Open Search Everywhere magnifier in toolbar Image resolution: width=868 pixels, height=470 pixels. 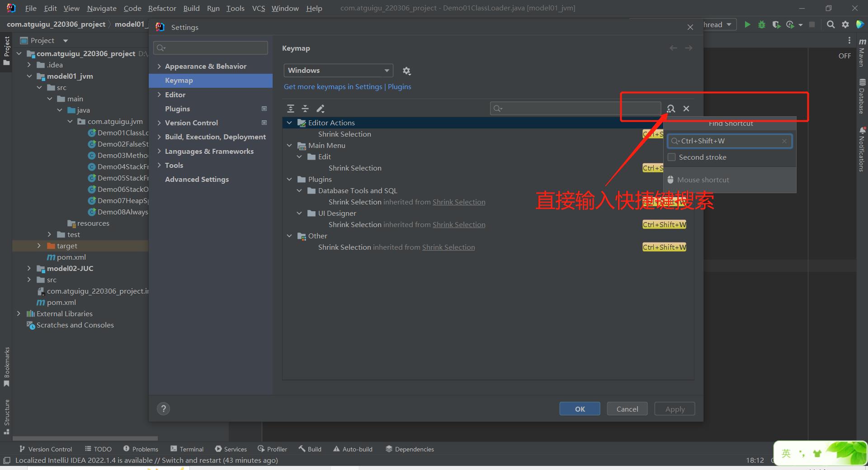point(830,24)
